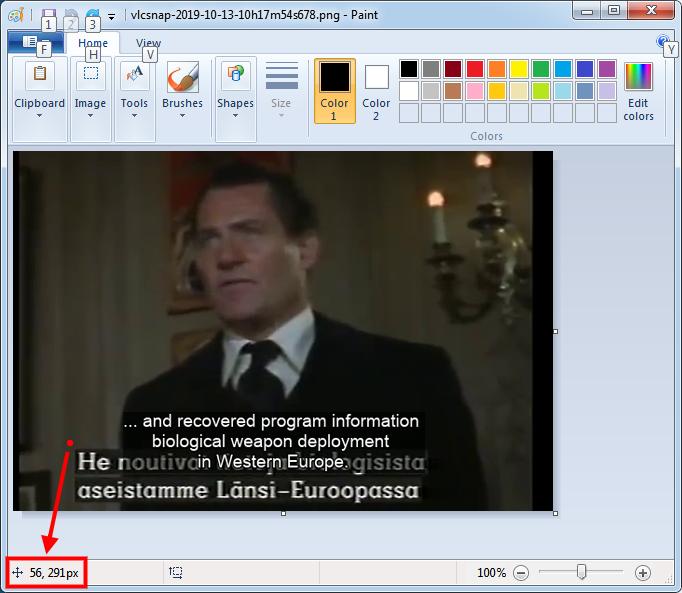Pick the purple palette swatch
Viewport: 682px width, 593px height.
point(607,69)
